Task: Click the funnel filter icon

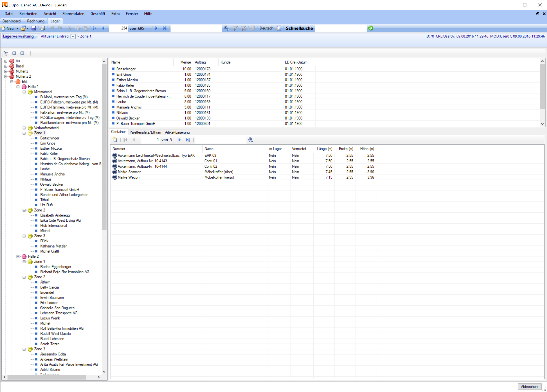Action: [235, 28]
